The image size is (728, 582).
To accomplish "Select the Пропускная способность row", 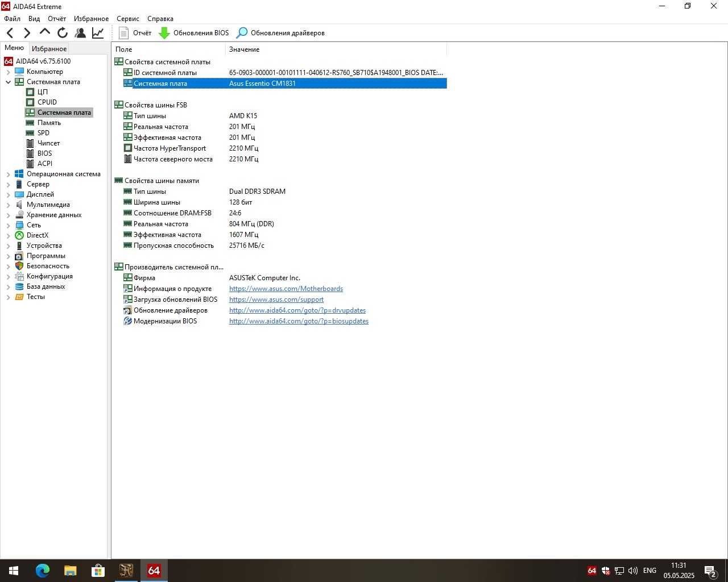I will point(285,246).
